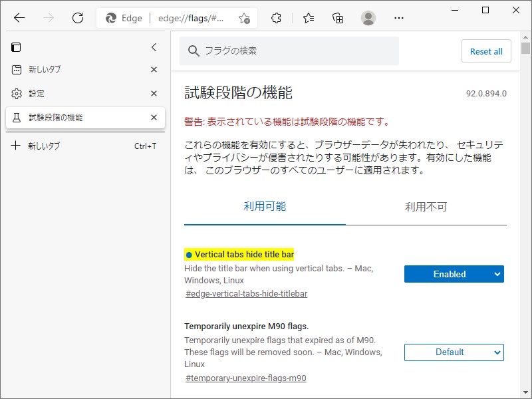Screen dimensions: 532x399
Task: Open the Enabled dropdown for Vertical tabs flag
Action: point(454,274)
